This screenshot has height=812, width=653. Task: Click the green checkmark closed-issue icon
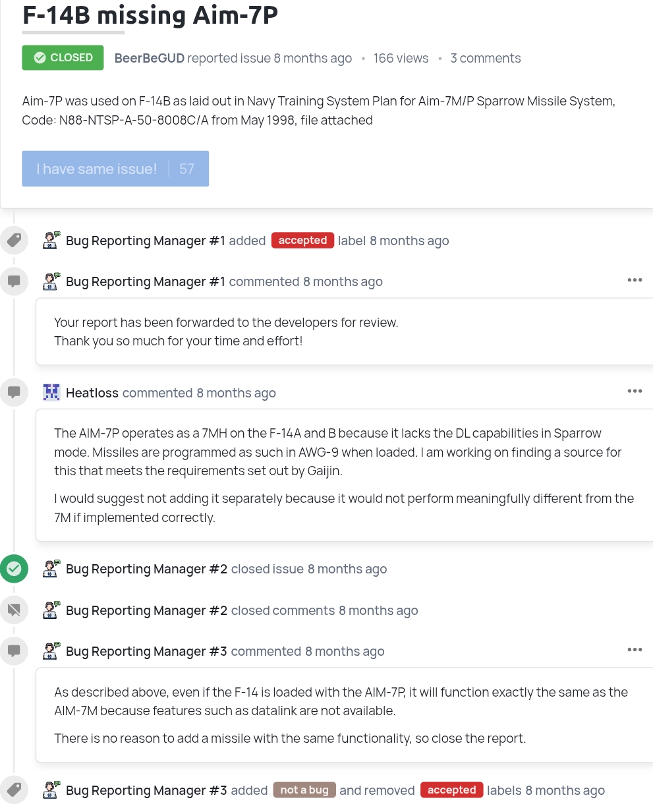point(14,569)
